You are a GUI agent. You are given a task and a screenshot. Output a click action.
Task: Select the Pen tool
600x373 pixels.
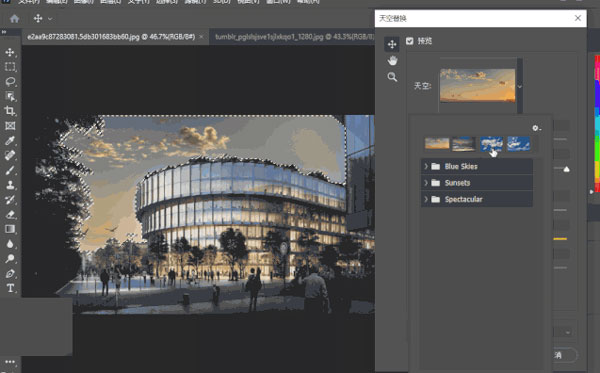(x=10, y=274)
